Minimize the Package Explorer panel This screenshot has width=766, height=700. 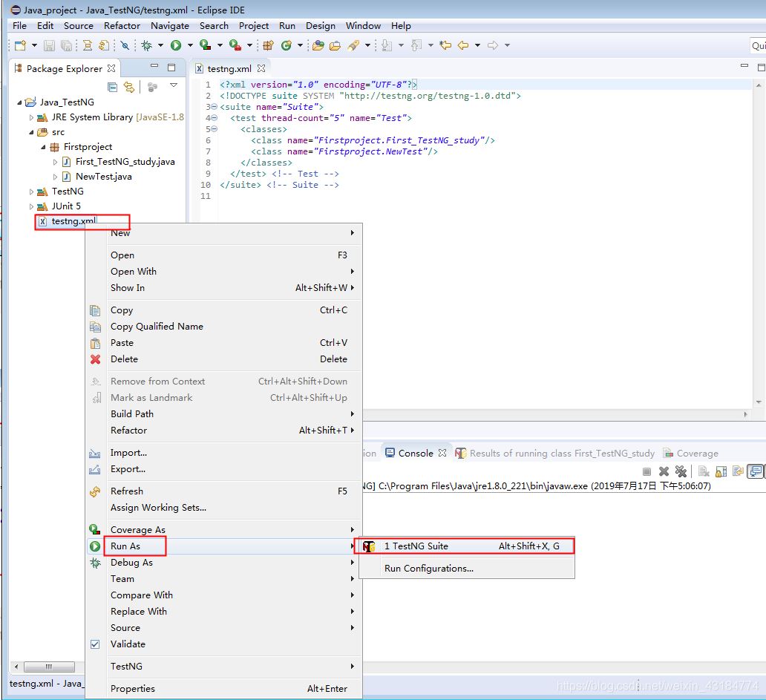154,65
